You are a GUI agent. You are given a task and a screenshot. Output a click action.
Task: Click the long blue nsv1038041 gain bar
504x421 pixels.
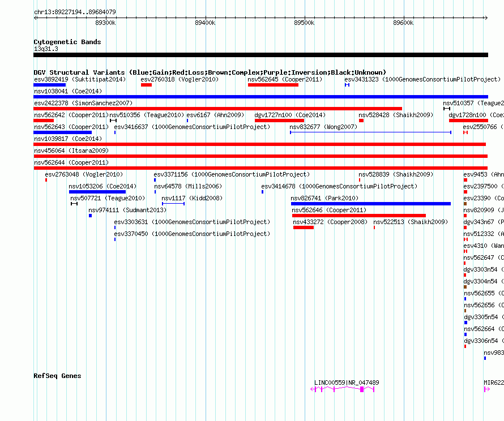click(260, 97)
